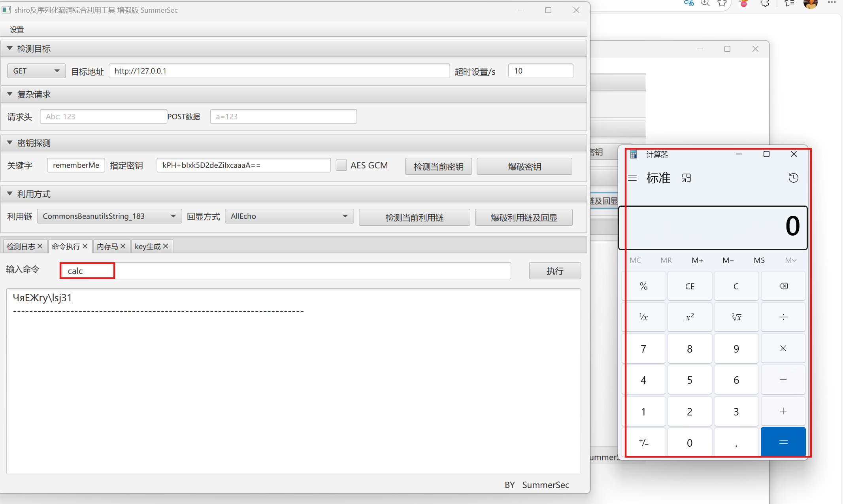Viewport: 843px width, 504px height.
Task: Expand the AllEcho echo method dropdown
Action: [x=289, y=216]
